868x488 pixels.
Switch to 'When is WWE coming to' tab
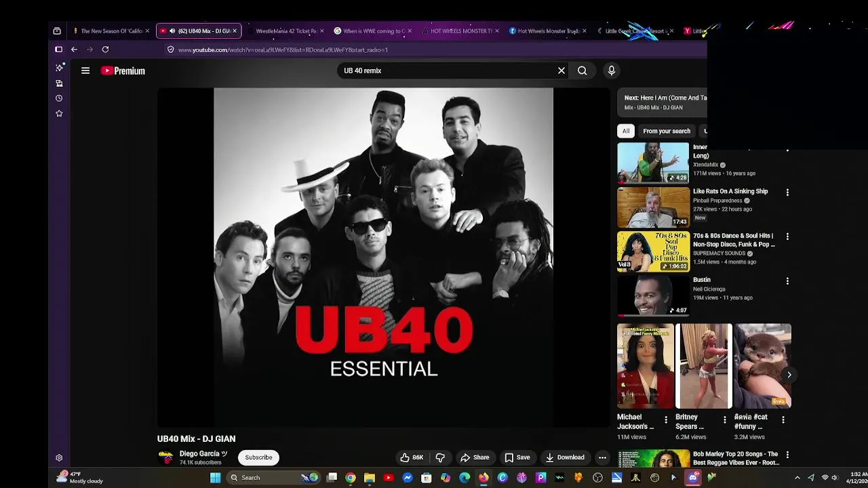coord(373,31)
